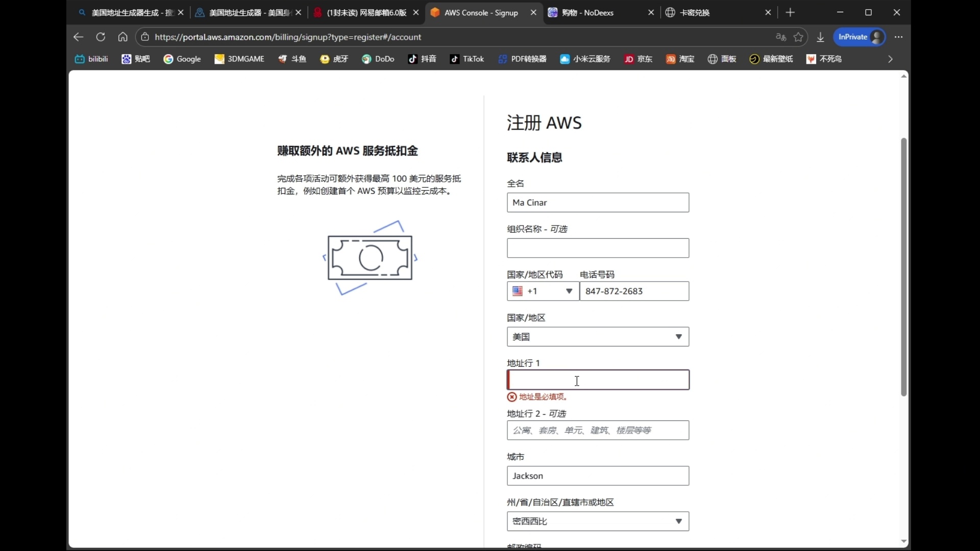980x551 pixels.
Task: Open the translate page icon in address bar
Action: tap(780, 37)
